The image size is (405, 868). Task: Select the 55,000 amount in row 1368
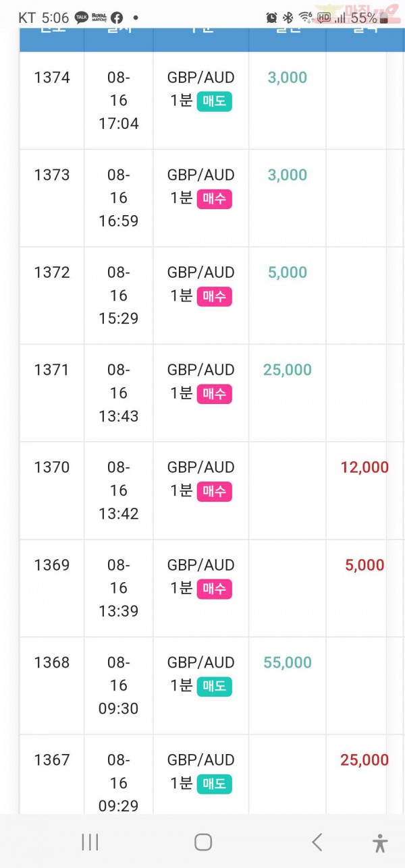click(288, 662)
